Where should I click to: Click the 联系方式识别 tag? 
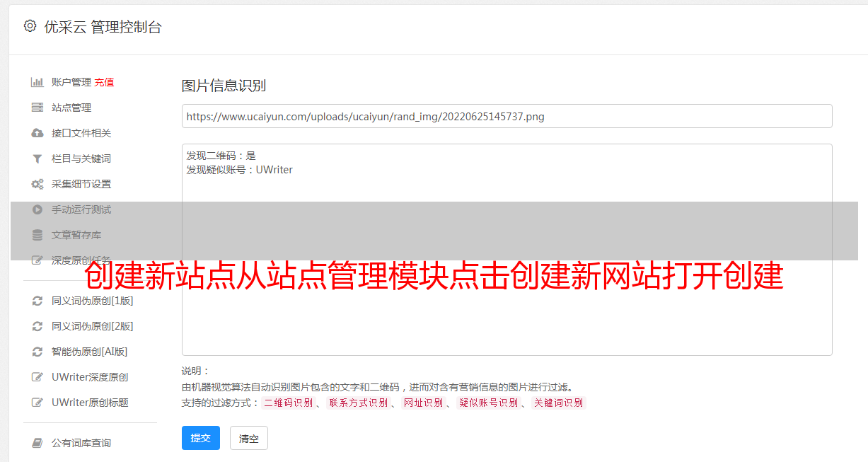point(358,403)
